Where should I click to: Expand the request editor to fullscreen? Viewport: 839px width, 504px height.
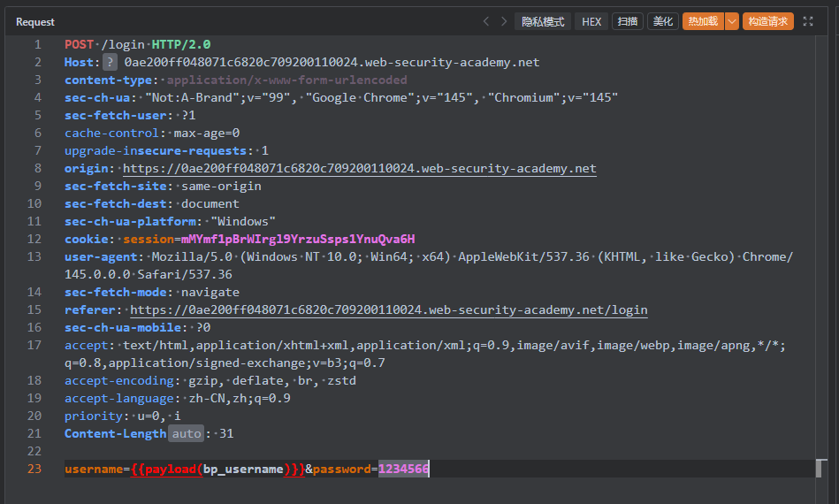(808, 22)
